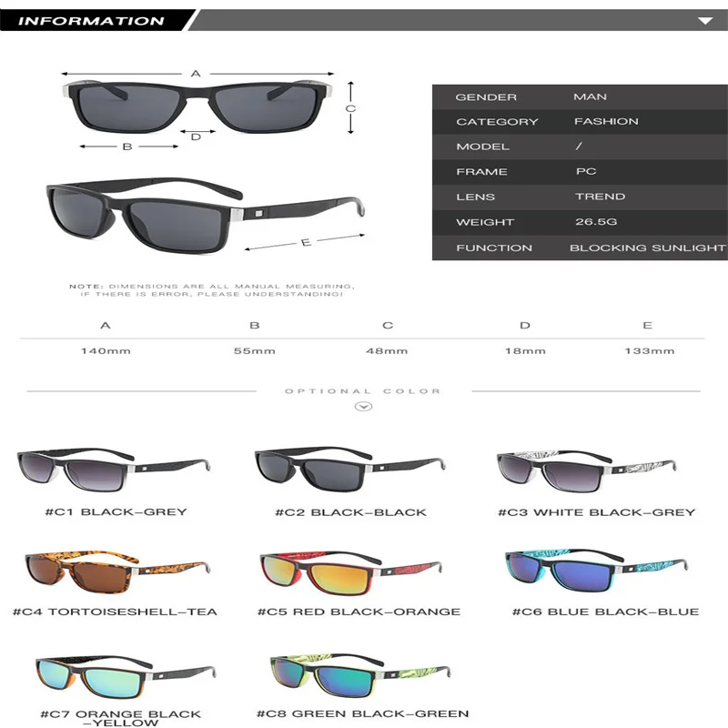Screen dimensions: 728x728
Task: Click the LENS row label
Action: 475,197
